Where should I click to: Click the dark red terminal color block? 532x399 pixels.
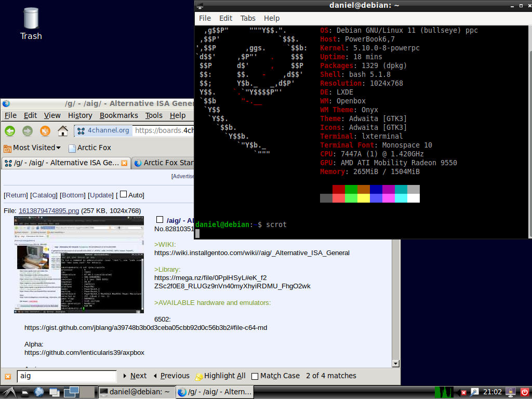point(339,189)
